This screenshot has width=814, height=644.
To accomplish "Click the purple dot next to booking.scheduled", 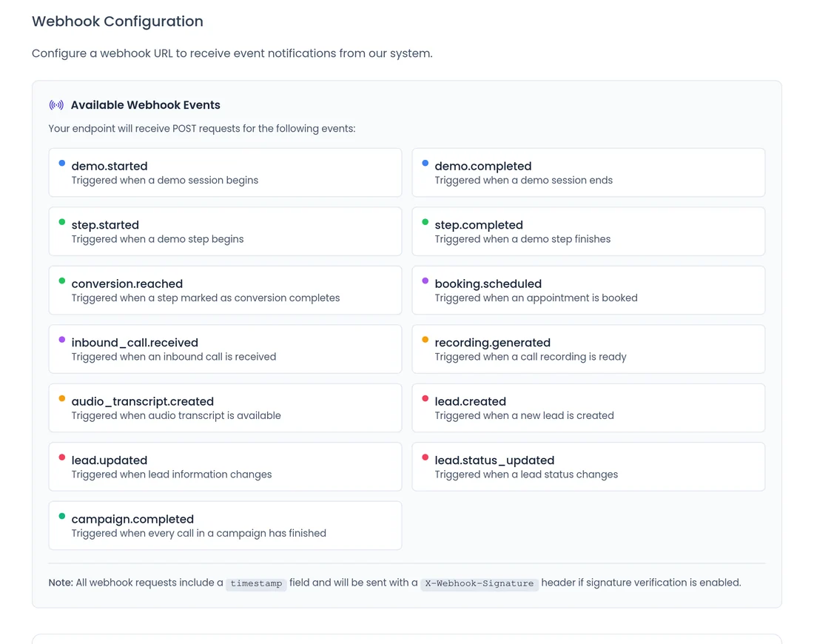I will 425,281.
